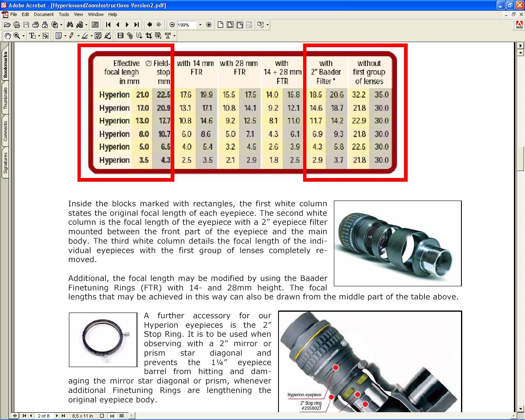The width and height of the screenshot is (525, 420).
Task: Select the Crop tool
Action: coord(148,36)
